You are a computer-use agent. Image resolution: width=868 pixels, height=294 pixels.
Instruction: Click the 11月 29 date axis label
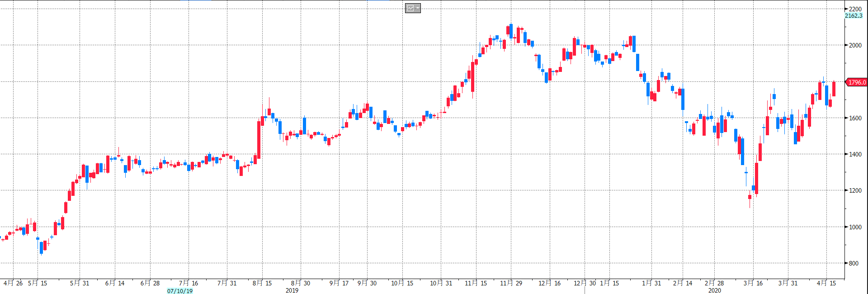(511, 283)
